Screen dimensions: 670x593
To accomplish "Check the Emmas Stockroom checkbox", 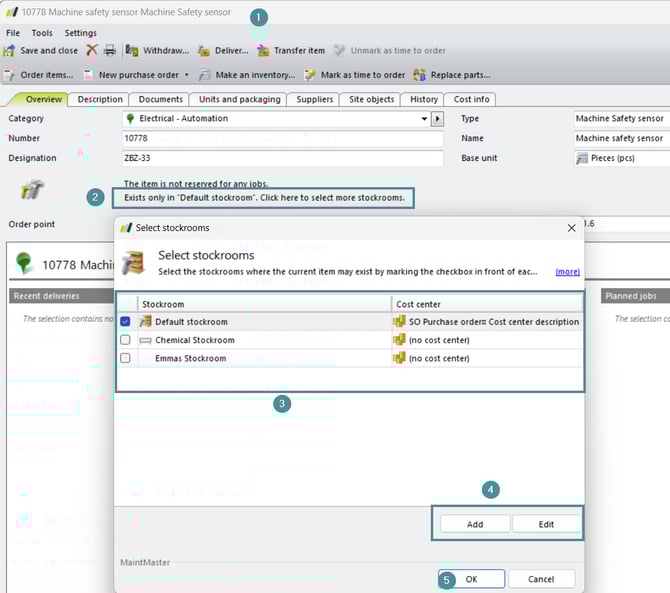I will 125,358.
